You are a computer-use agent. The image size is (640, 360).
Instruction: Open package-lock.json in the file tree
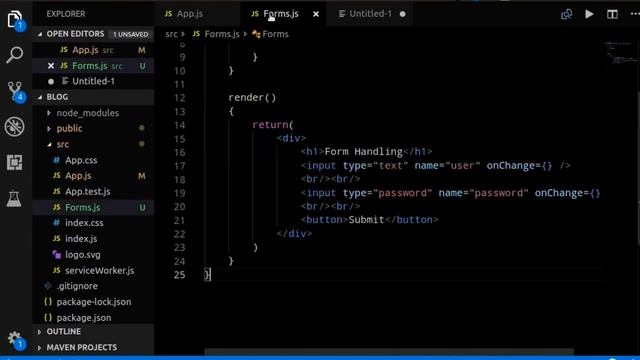[93, 302]
